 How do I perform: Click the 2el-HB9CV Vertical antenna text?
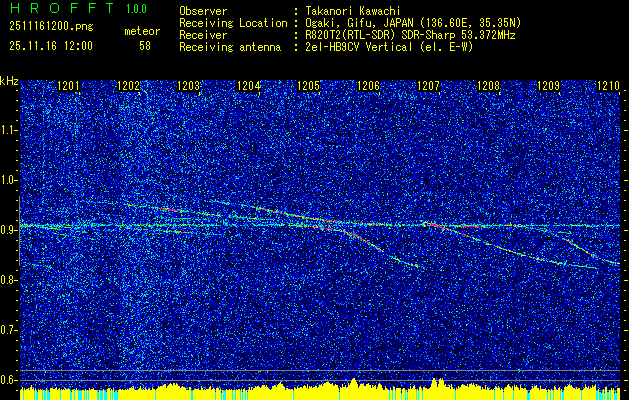tap(389, 47)
